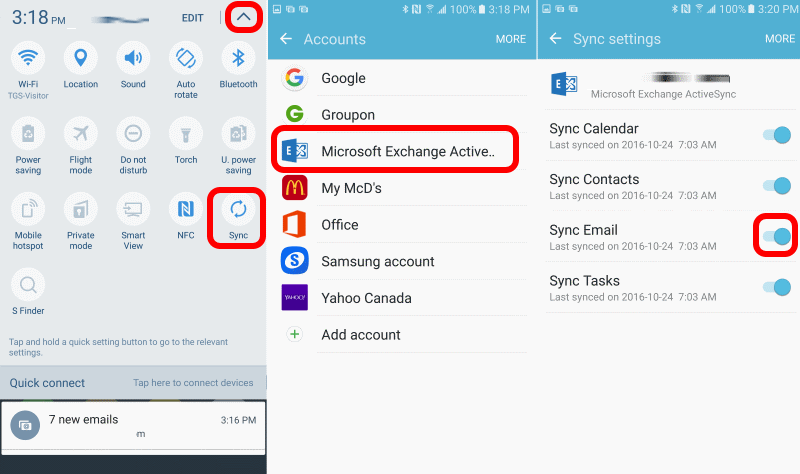
Task: Toggle the Sync Tasks switch
Action: (x=775, y=288)
